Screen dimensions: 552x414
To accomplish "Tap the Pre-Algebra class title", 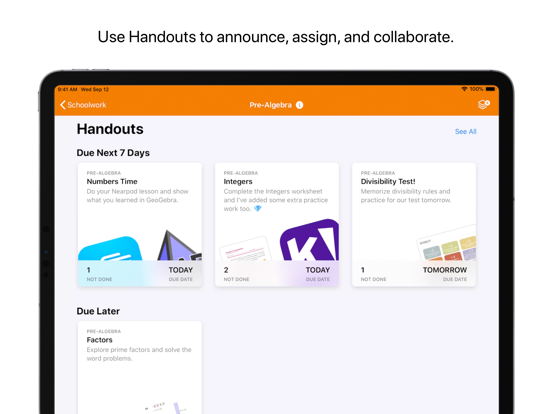I will click(270, 105).
